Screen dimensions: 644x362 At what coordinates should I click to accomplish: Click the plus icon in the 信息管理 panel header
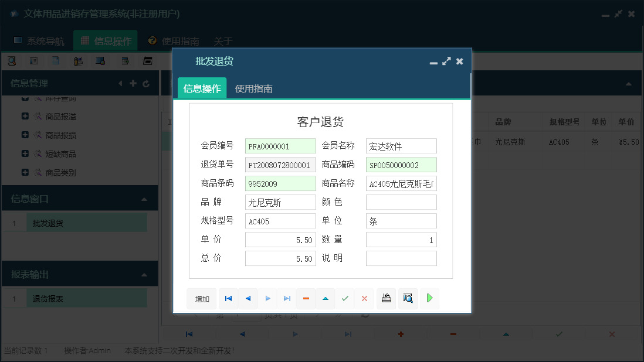tap(133, 83)
